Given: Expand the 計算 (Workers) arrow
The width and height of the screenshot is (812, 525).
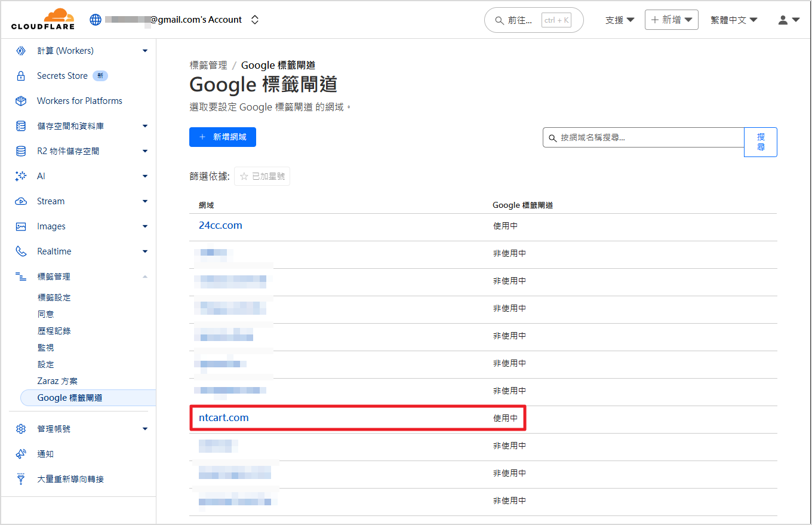Looking at the screenshot, I should [x=145, y=51].
